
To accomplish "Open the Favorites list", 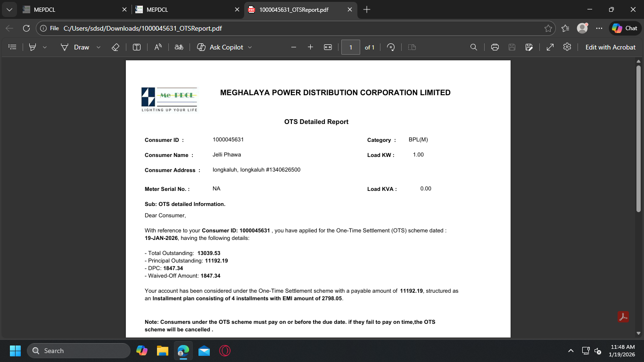I will point(566,28).
